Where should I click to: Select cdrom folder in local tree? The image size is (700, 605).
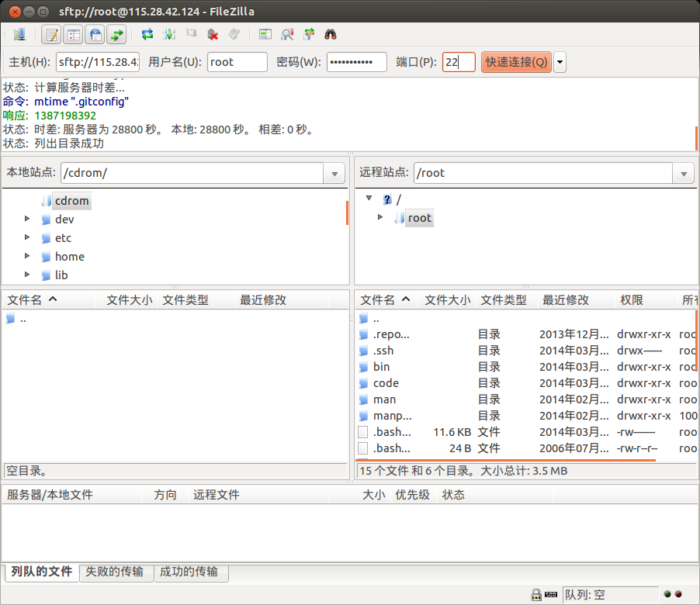coord(72,201)
